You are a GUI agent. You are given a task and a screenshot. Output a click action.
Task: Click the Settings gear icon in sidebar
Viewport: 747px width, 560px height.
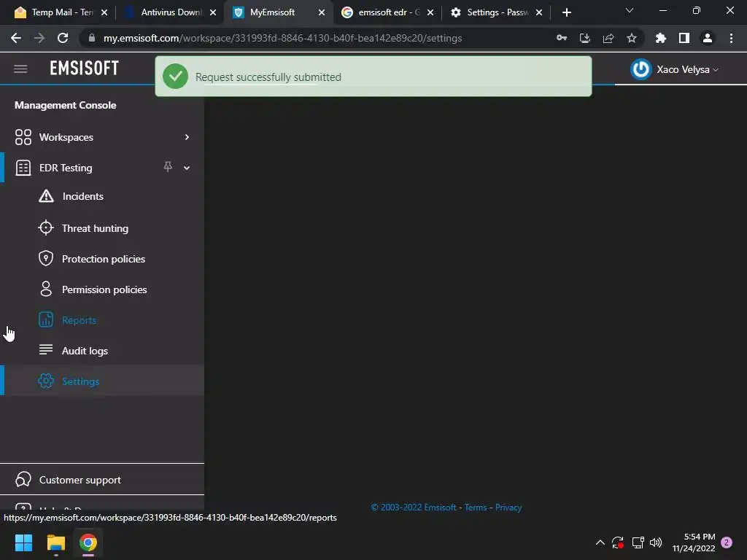(x=46, y=381)
